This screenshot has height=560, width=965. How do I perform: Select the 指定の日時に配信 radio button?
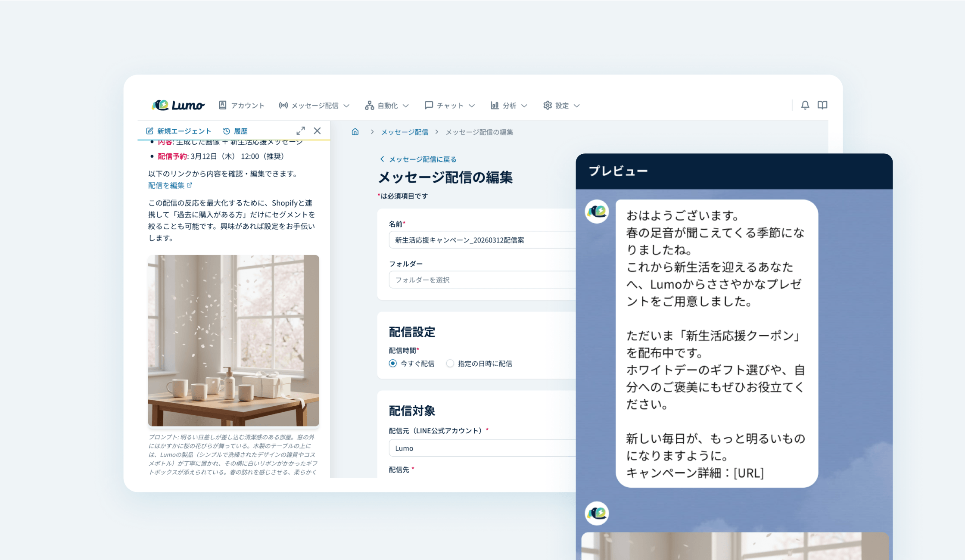pyautogui.click(x=450, y=363)
